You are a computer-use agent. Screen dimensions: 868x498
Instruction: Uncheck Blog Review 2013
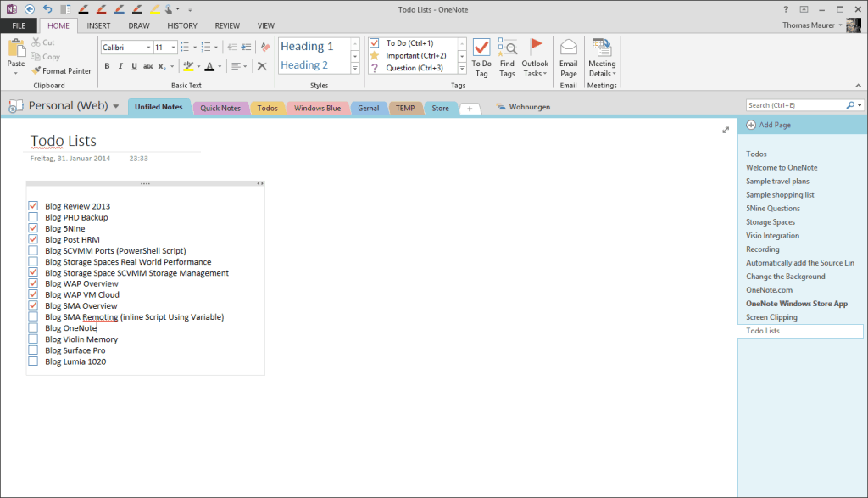(x=33, y=206)
